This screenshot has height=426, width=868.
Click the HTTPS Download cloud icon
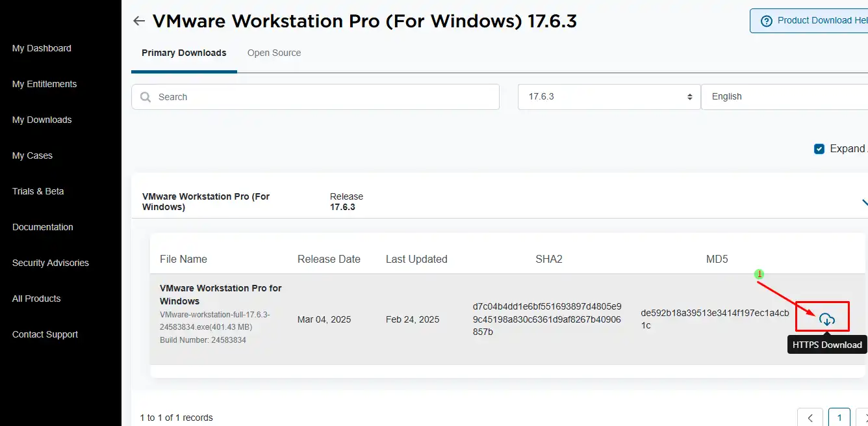(826, 319)
